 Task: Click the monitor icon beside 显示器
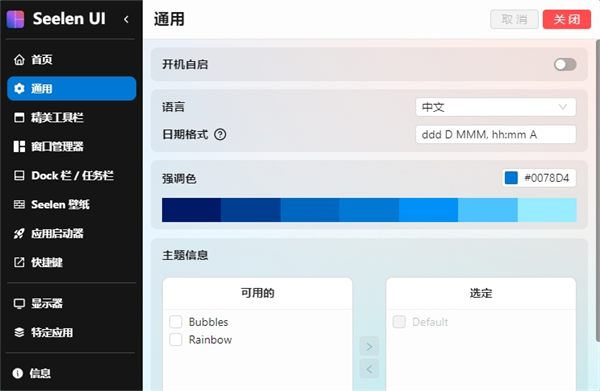[x=19, y=303]
